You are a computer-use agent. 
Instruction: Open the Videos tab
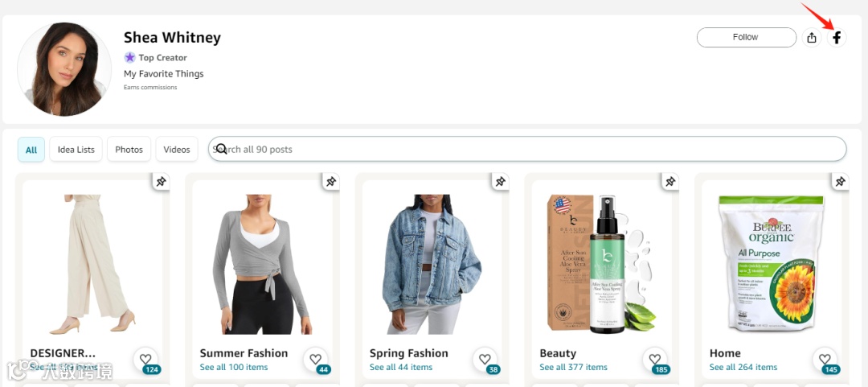177,150
